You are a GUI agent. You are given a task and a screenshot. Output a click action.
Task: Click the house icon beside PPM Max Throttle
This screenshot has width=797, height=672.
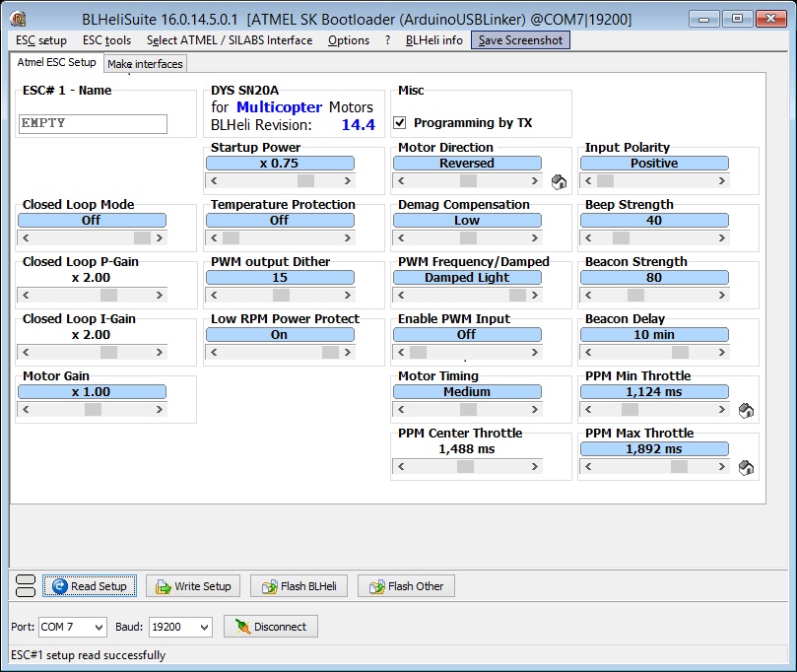tap(746, 467)
